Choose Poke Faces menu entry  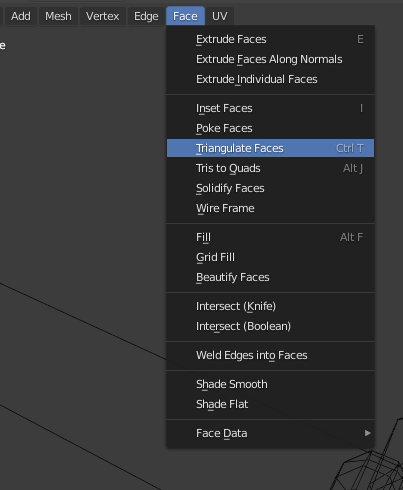(x=270, y=128)
